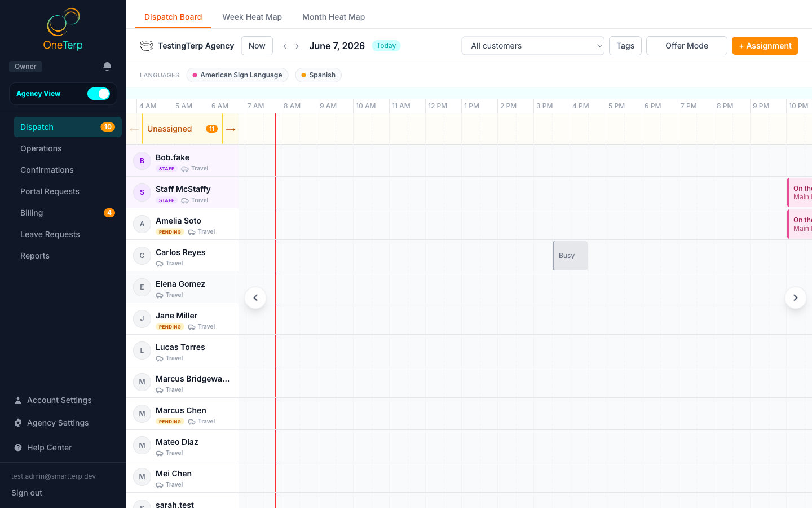Open Amelia Soto's pink assignment block
This screenshot has height=508, width=812.
pyautogui.click(x=800, y=224)
